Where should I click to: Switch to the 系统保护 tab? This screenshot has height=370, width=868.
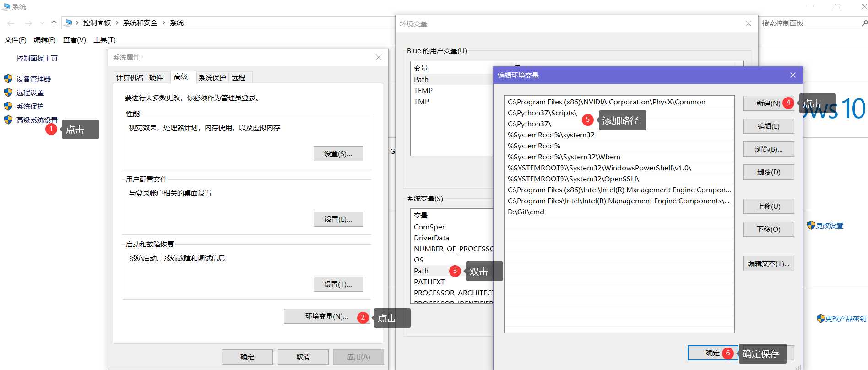pyautogui.click(x=212, y=77)
